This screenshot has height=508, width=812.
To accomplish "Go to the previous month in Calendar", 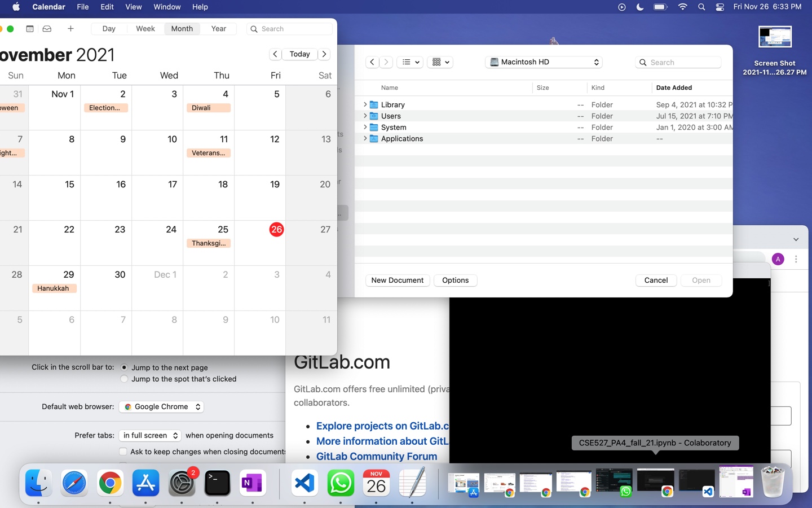I will (275, 54).
